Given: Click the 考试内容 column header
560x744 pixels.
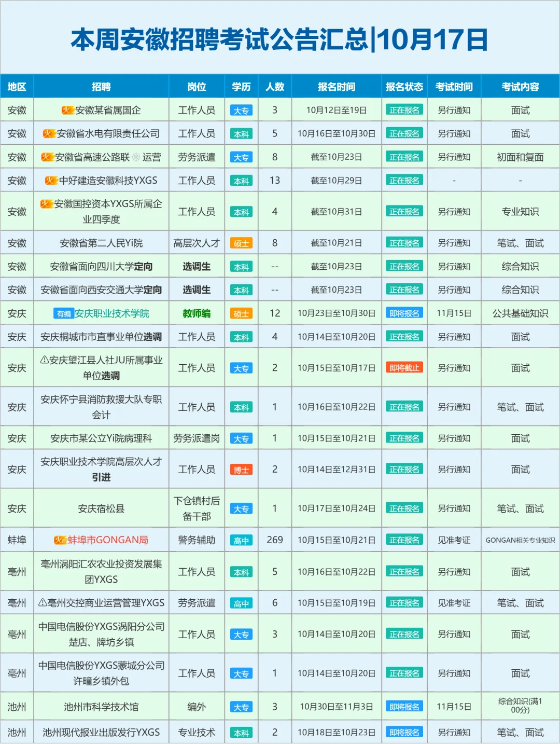Looking at the screenshot, I should pyautogui.click(x=521, y=87).
